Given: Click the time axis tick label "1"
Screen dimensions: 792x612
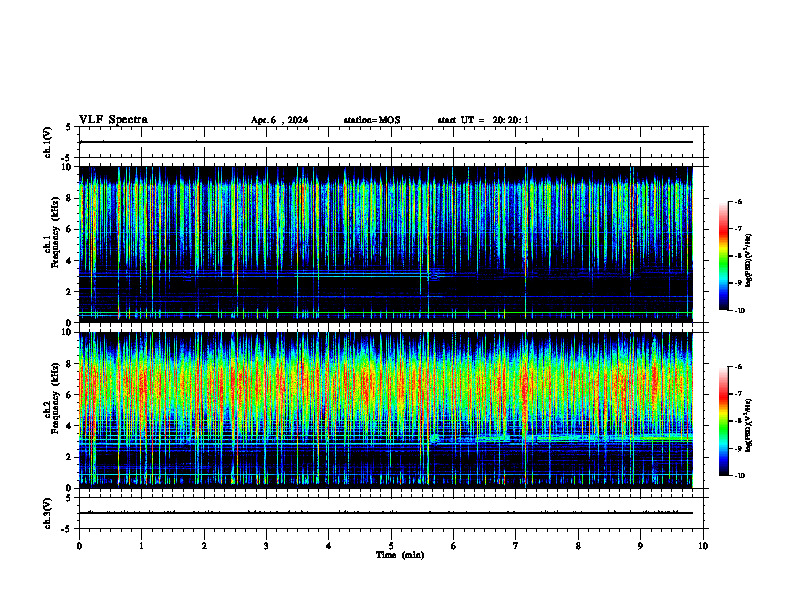Looking at the screenshot, I should pos(141,546).
